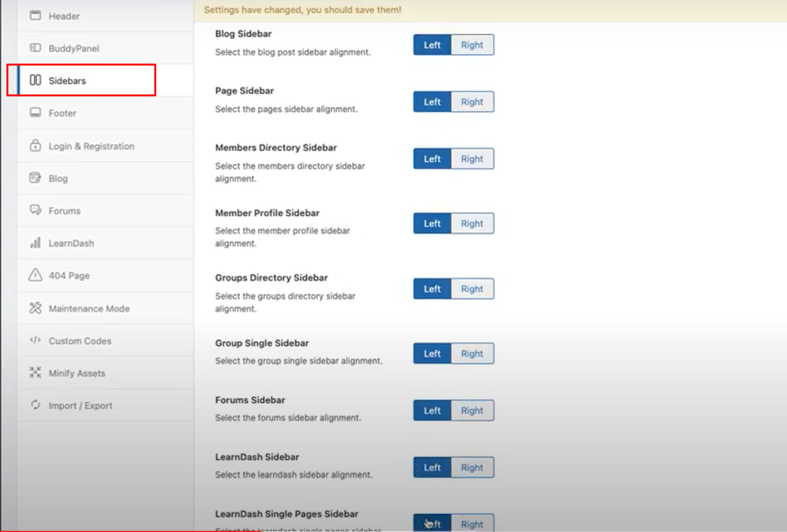The height and width of the screenshot is (532, 787).
Task: Select Right for Groups Directory Sidebar
Action: (473, 288)
